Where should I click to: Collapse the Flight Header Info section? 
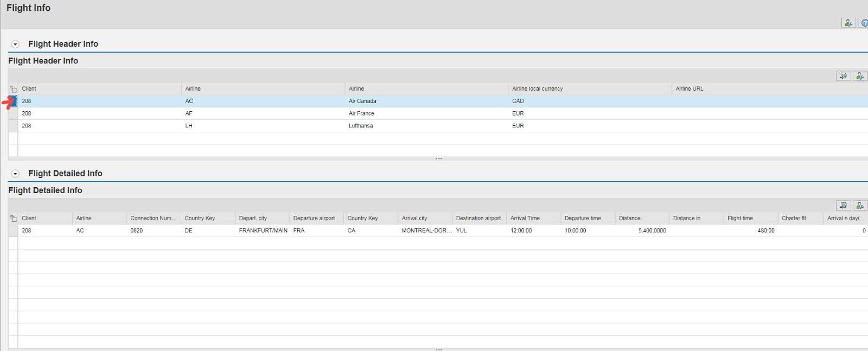click(15, 44)
